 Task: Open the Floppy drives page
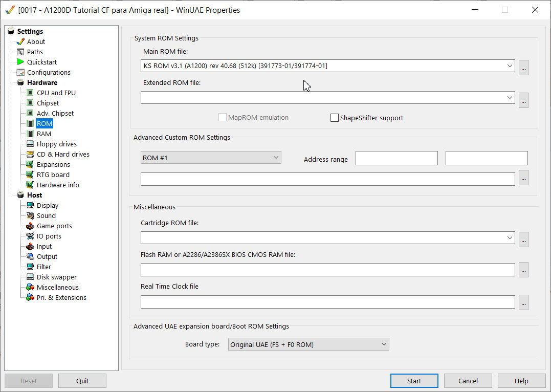[x=57, y=144]
